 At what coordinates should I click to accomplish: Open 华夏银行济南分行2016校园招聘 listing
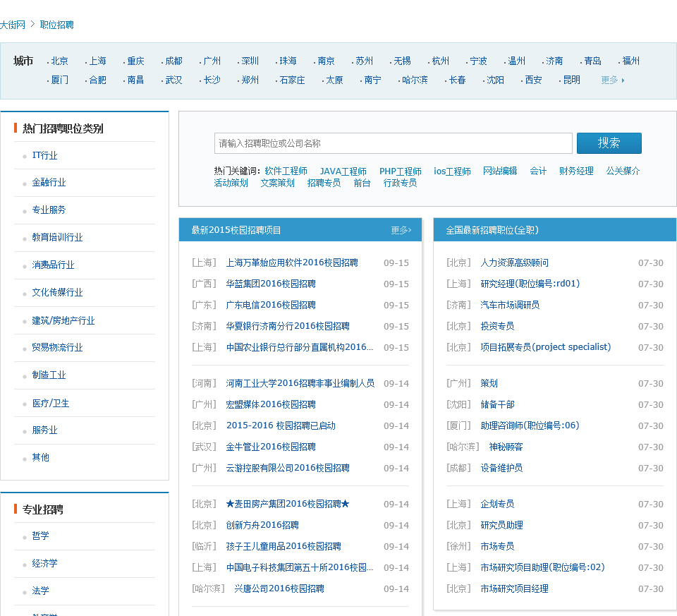(287, 326)
